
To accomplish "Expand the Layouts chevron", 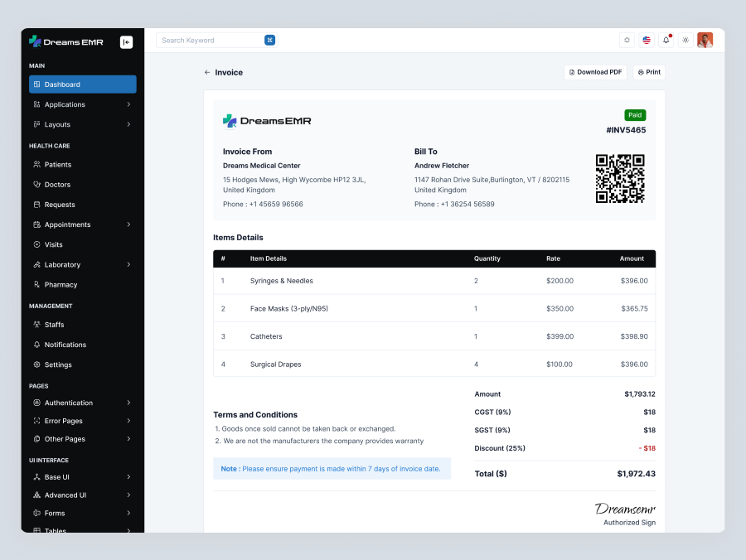I will 128,124.
